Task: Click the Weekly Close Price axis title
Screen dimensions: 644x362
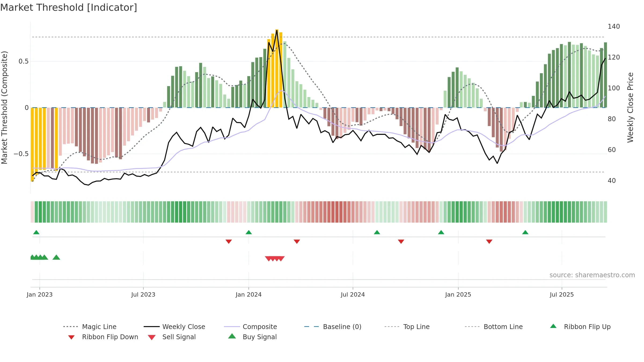Action: point(631,108)
